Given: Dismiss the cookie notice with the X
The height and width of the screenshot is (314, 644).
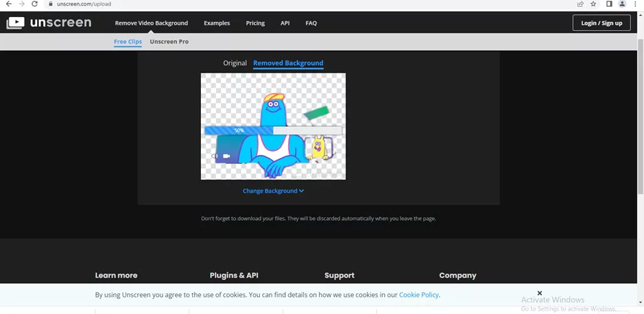Looking at the screenshot, I should [540, 293].
